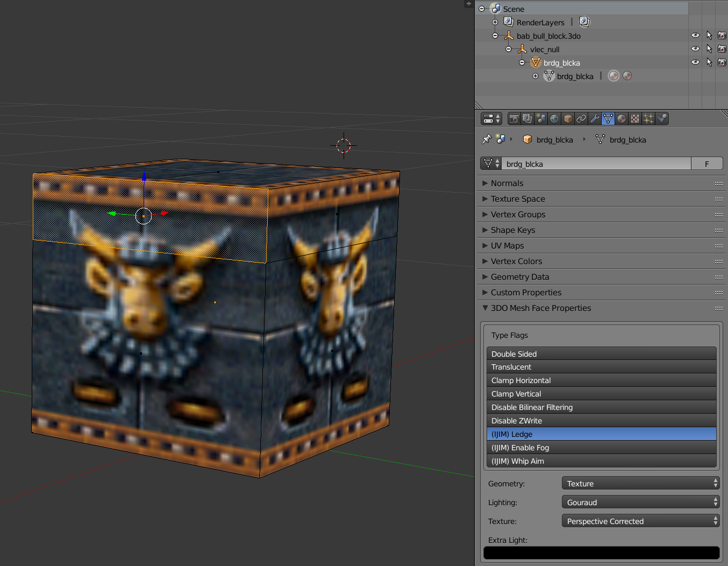Screen dimensions: 728x566
Task: Expand the Vertex Colors panel
Action: pos(601,261)
